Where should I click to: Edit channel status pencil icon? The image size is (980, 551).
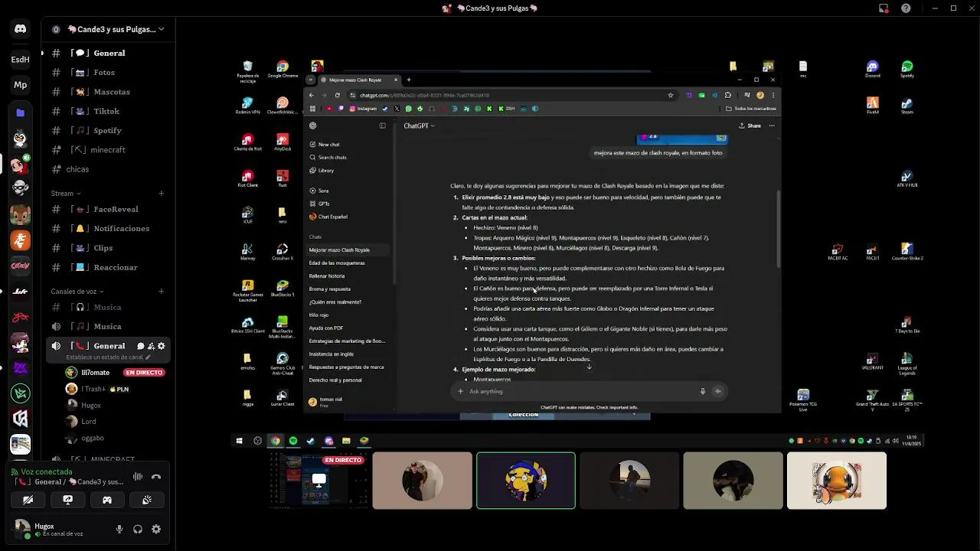(x=148, y=357)
